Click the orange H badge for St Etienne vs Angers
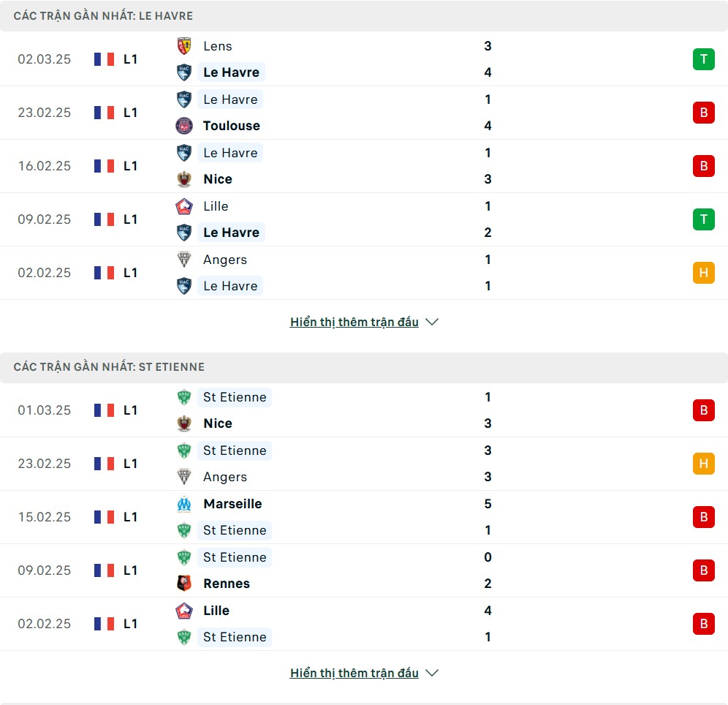 703,464
